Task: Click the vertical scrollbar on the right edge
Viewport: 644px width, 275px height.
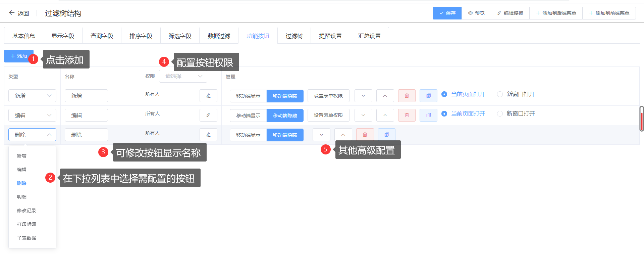Action: [641, 119]
